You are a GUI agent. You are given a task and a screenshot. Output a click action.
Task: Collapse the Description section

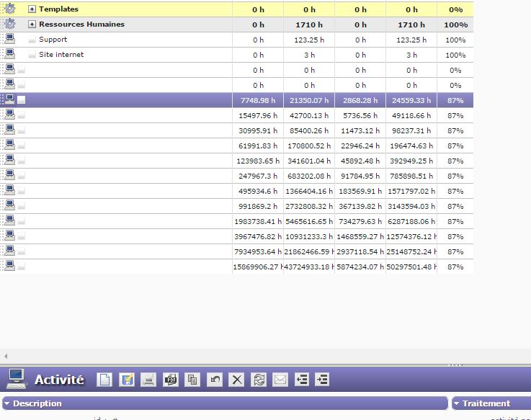(x=8, y=403)
